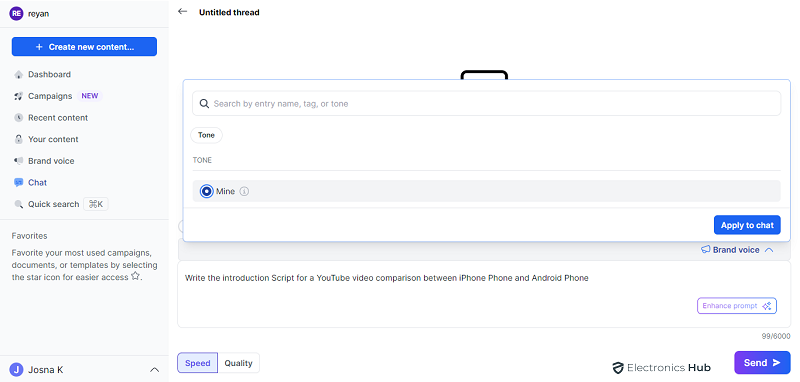
Task: Open Your content lock icon
Action: (x=19, y=139)
